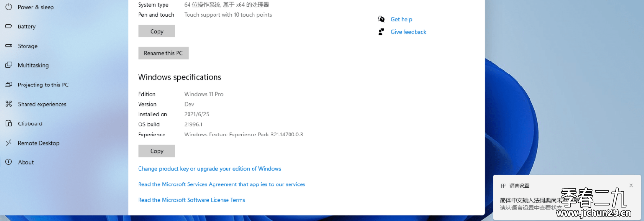
Task: Copy device specifications with upper Copy button
Action: coord(156,31)
